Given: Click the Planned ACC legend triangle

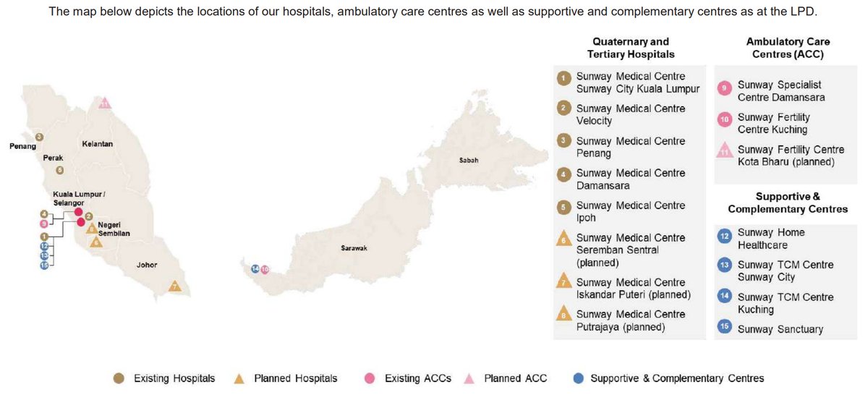Looking at the screenshot, I should [x=468, y=378].
